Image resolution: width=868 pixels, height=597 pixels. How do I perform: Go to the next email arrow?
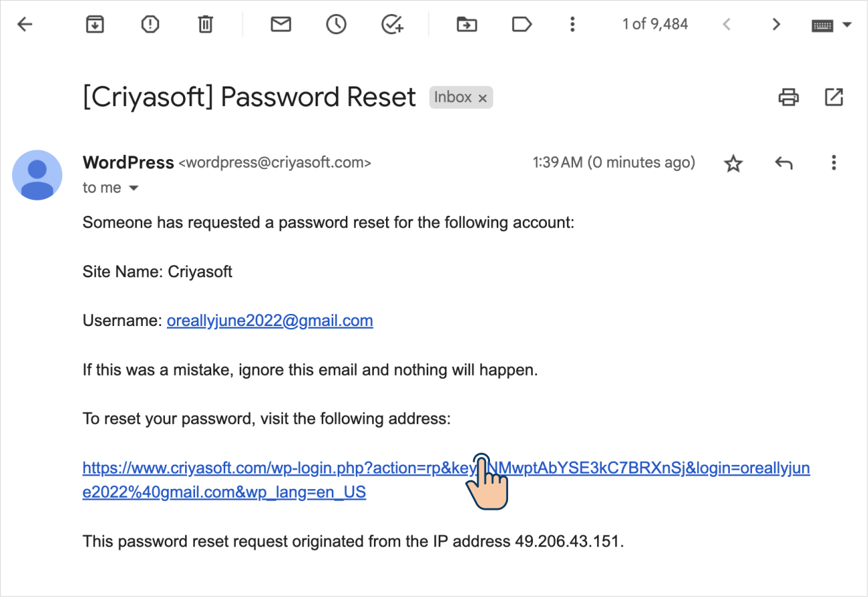(776, 25)
